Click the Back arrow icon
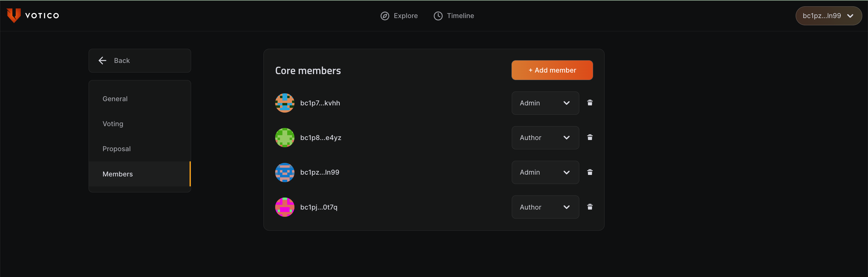 [x=102, y=61]
